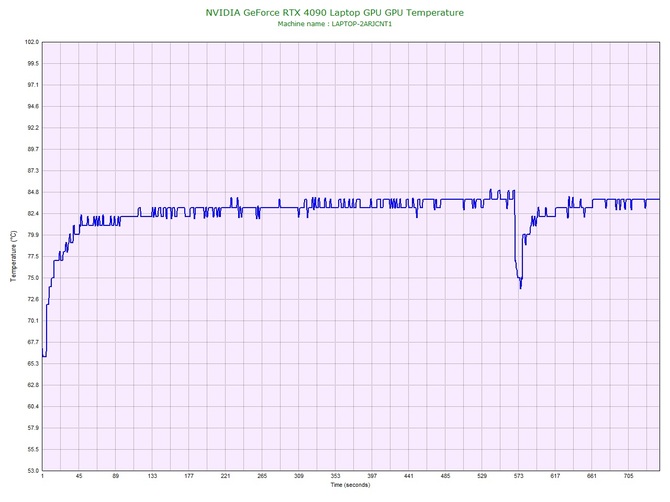The width and height of the screenshot is (670, 502).
Task: Click the 92.2 y-axis value
Action: (x=33, y=128)
